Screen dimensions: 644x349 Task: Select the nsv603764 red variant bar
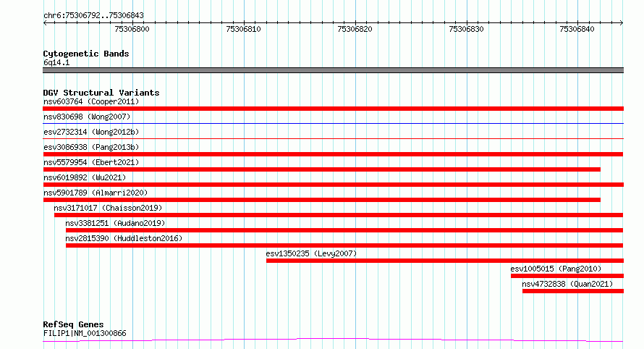(x=333, y=109)
